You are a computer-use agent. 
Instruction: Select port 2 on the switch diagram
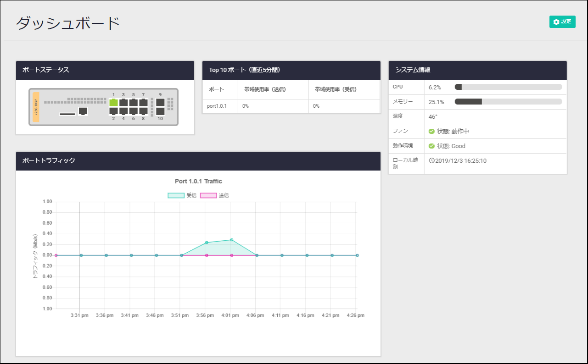point(113,111)
